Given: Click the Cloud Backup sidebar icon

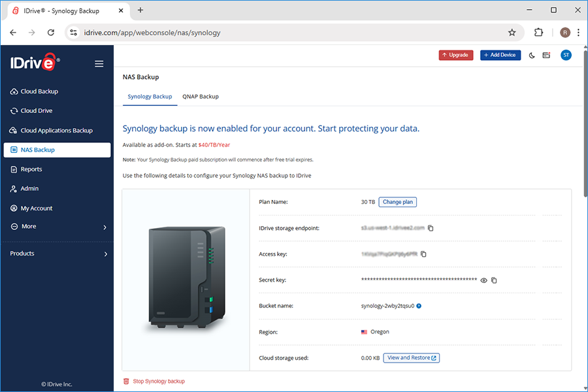Looking at the screenshot, I should point(14,91).
